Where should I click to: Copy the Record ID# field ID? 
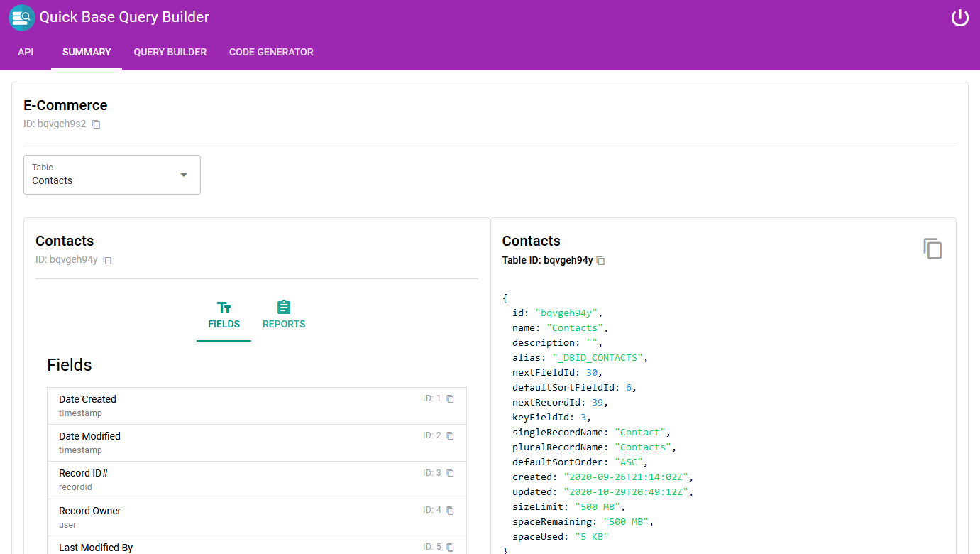click(450, 473)
